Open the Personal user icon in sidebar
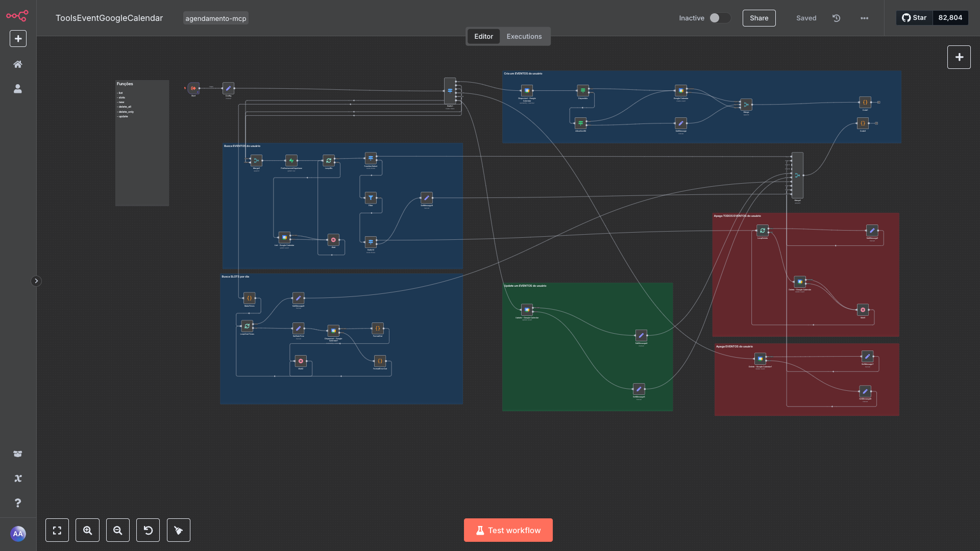 tap(18, 89)
